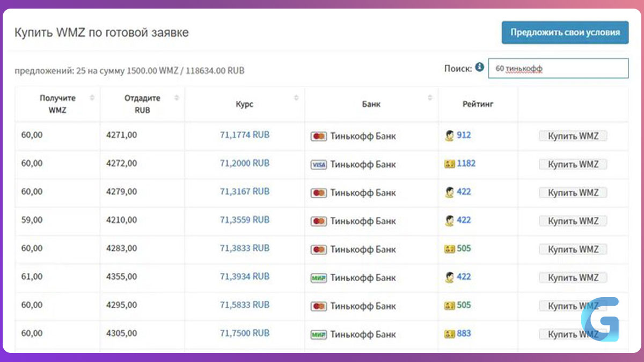
Task: Click passport icon beside rating 883
Action: (x=449, y=334)
